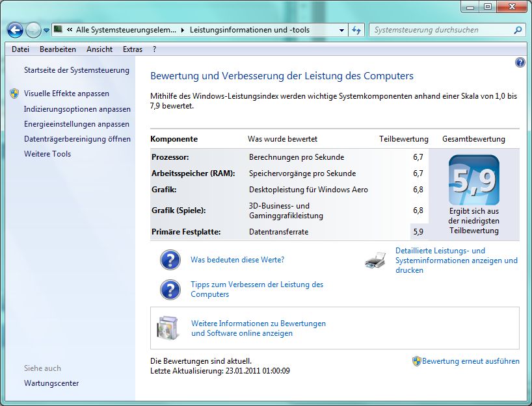Click the 5,9 overall score badge
Viewport: 532px width, 406px height.
[474, 180]
